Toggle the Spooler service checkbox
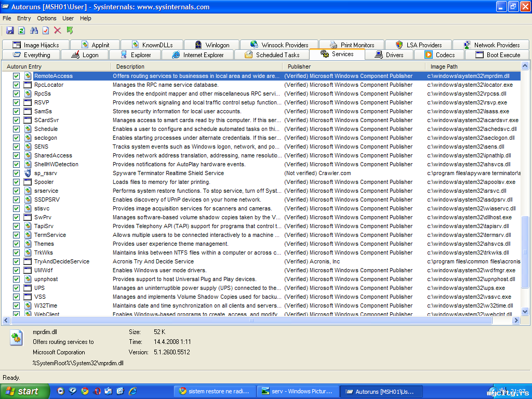Screen dimensions: 532x399 coord(16,182)
